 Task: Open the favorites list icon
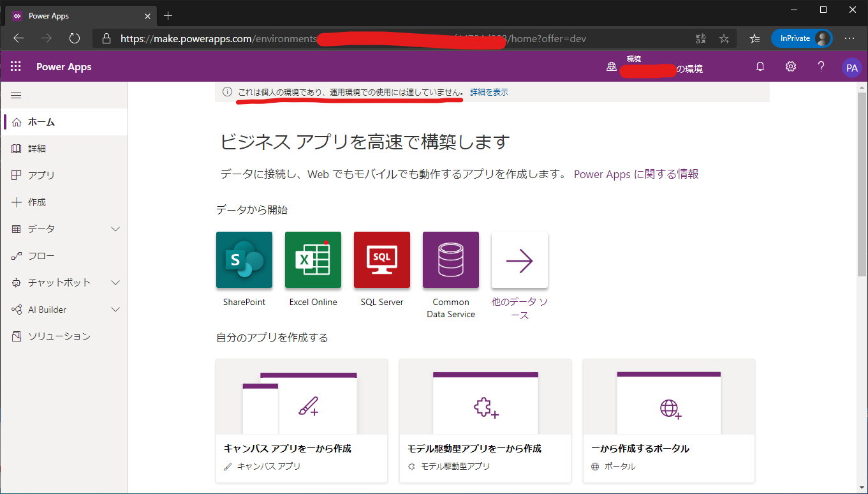tap(754, 38)
